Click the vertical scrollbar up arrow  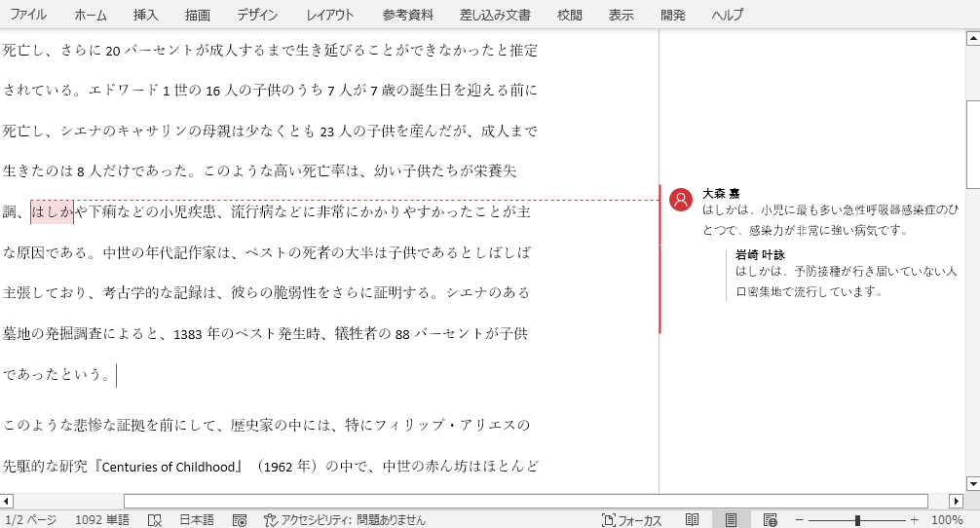973,39
